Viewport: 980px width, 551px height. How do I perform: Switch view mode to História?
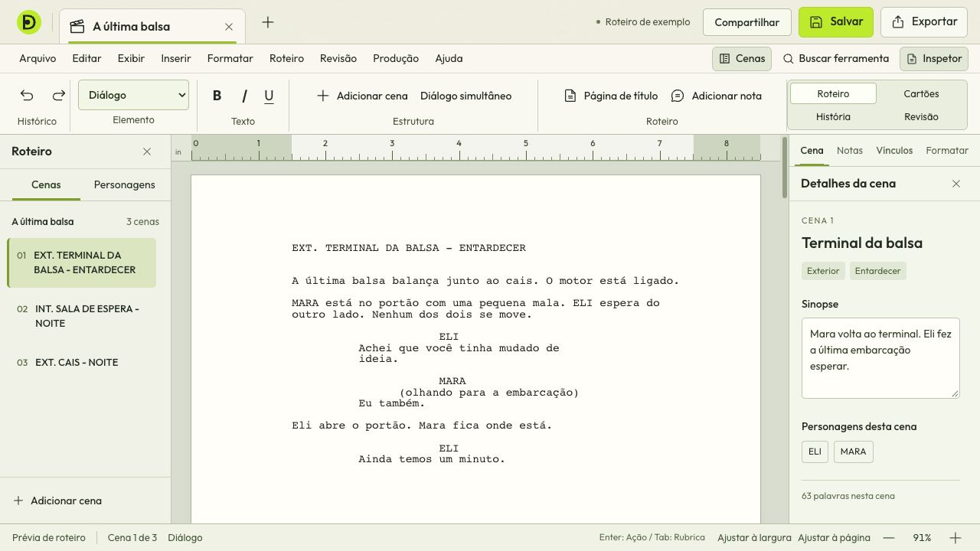pyautogui.click(x=833, y=116)
